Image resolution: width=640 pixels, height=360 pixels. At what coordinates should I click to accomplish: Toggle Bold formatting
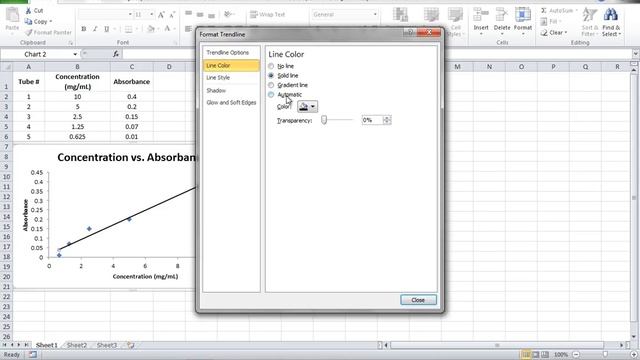click(84, 29)
